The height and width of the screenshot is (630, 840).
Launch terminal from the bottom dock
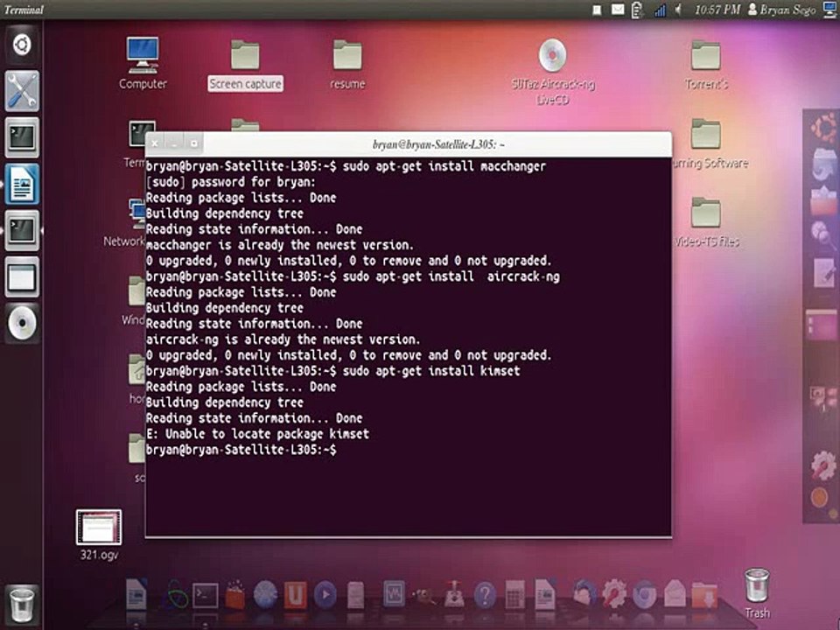coord(205,596)
